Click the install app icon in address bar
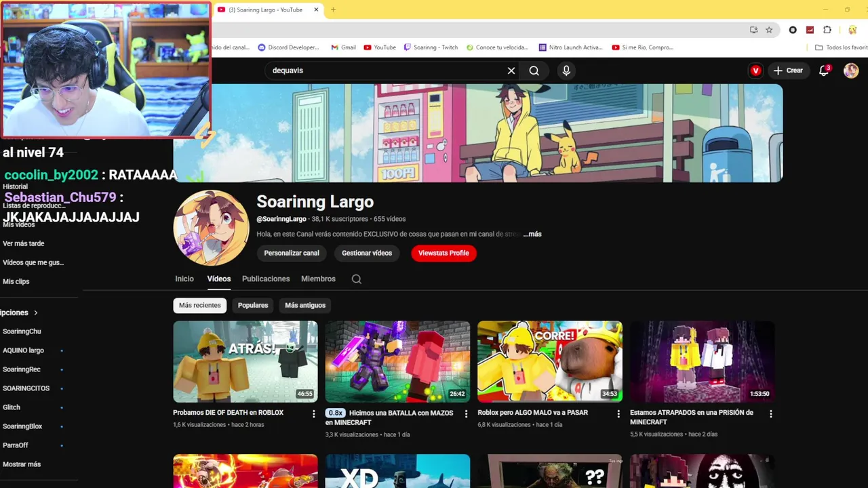 pos(754,30)
